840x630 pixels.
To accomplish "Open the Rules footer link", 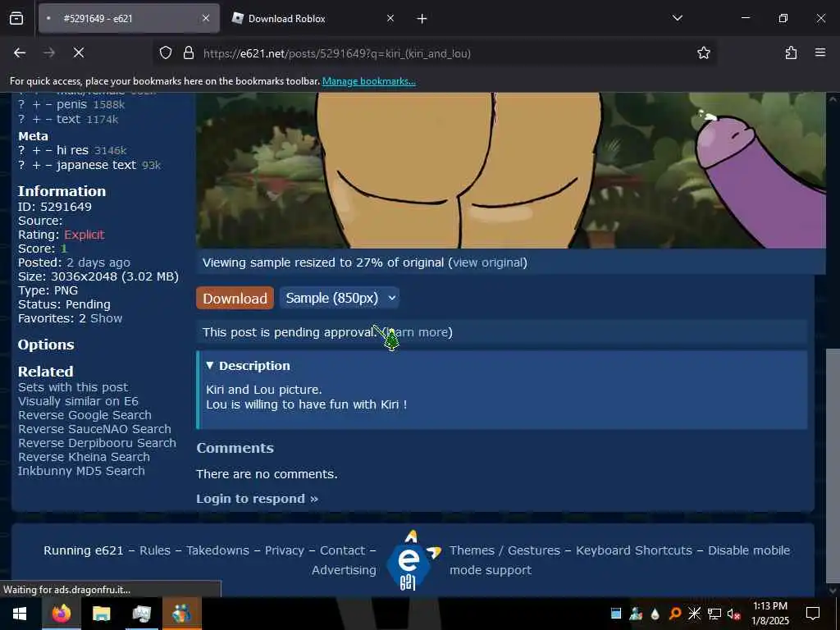I will tap(155, 550).
